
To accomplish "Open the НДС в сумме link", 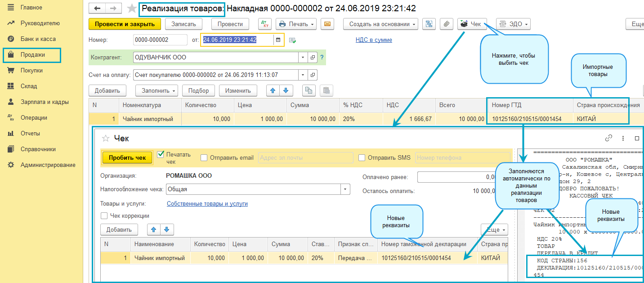I will [373, 40].
